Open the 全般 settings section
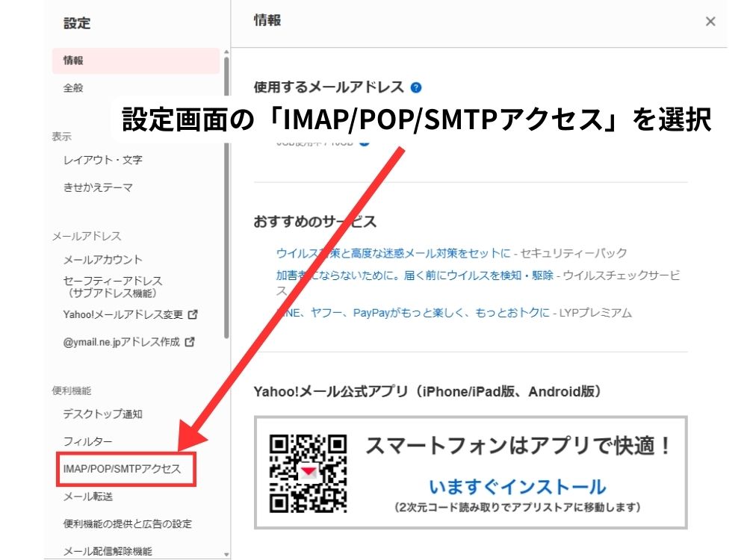Image resolution: width=747 pixels, height=560 pixels. tap(75, 87)
